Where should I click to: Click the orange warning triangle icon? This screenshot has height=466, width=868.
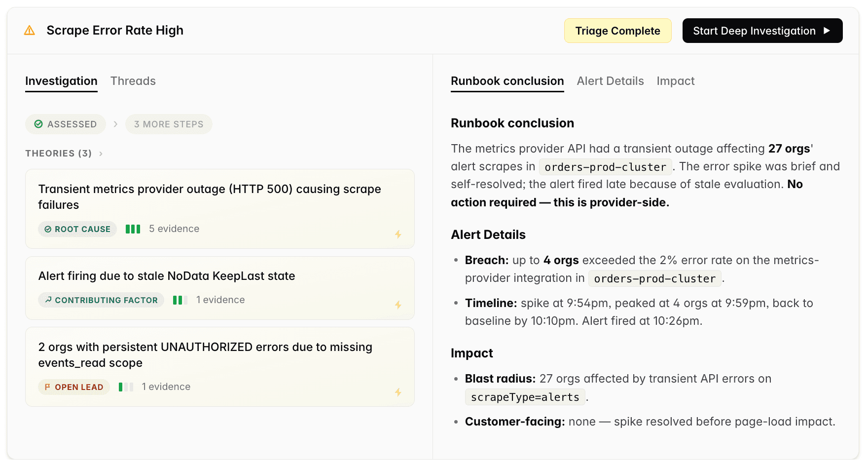tap(30, 31)
